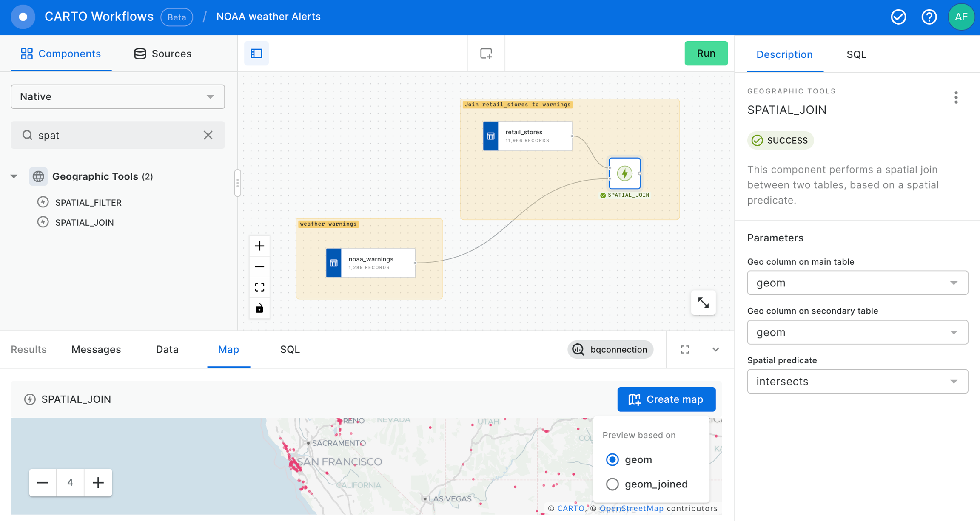The width and height of the screenshot is (980, 521).
Task: Click canvas zoom in plus button
Action: (259, 246)
